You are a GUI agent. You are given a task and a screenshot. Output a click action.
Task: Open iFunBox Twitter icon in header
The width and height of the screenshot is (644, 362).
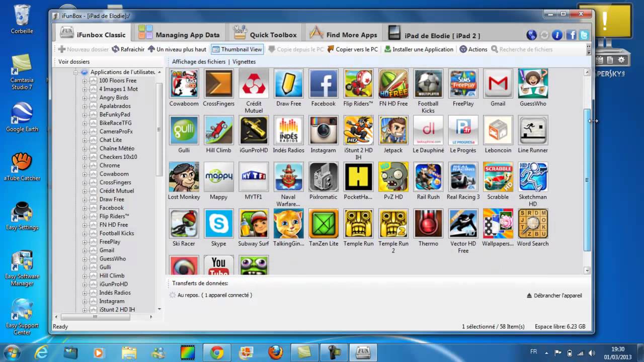click(x=584, y=35)
